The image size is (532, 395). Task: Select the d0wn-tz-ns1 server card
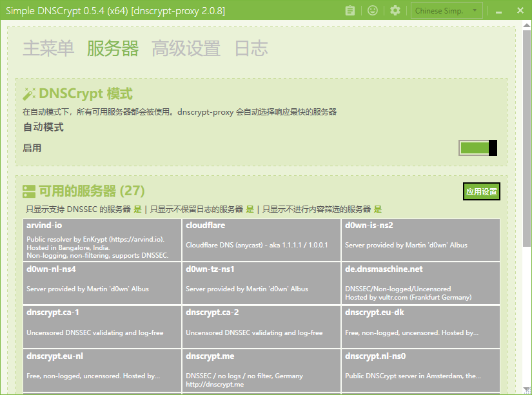point(261,284)
